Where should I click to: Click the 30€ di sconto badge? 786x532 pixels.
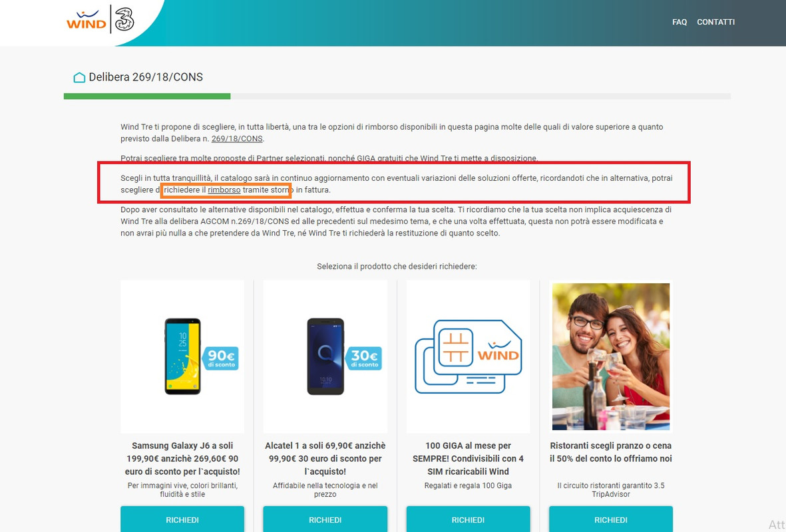pos(363,358)
